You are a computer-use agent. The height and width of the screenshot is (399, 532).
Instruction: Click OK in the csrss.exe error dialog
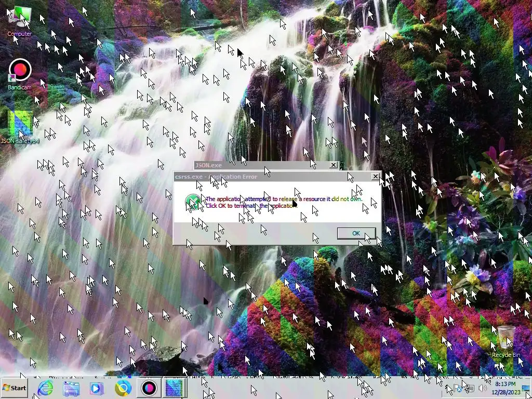click(x=356, y=233)
